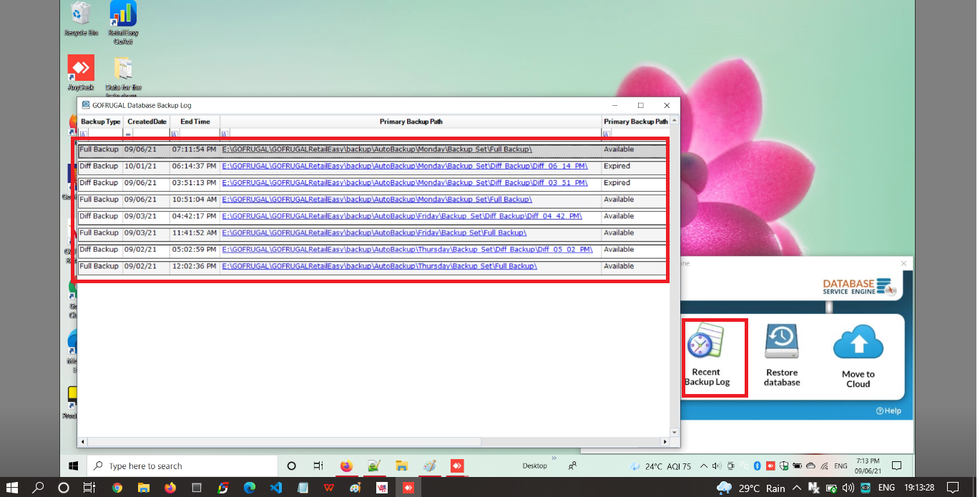The width and height of the screenshot is (980, 497).
Task: Select Expired status in the 03:51:13 PM row
Action: tap(634, 182)
